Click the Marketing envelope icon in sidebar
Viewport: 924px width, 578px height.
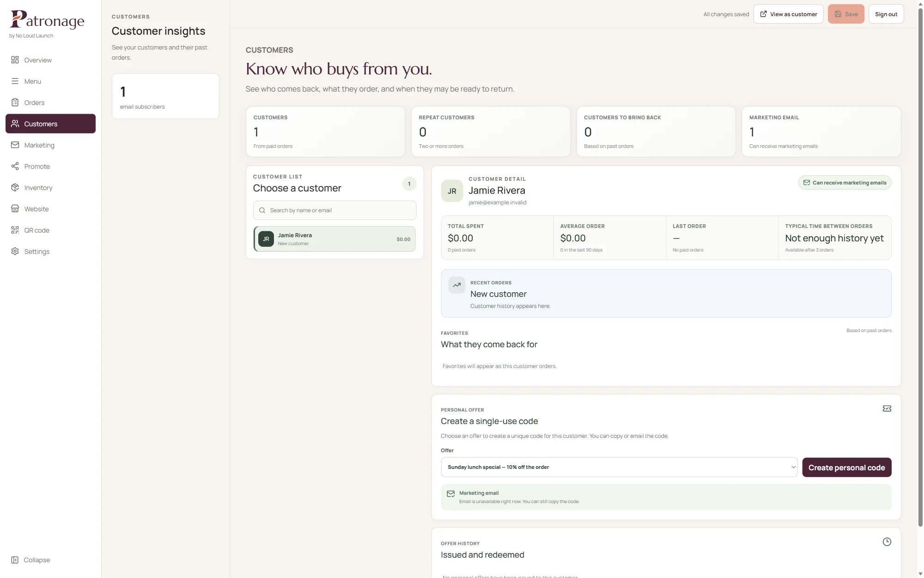[x=15, y=145]
